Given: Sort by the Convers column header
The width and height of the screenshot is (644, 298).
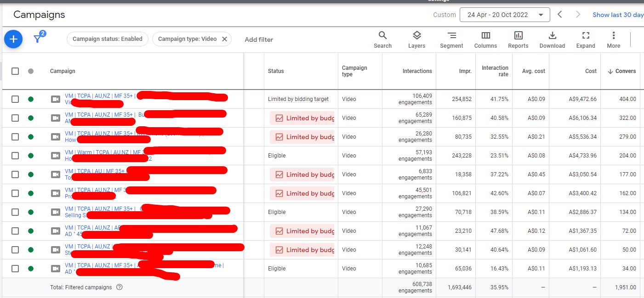Looking at the screenshot, I should tap(621, 71).
